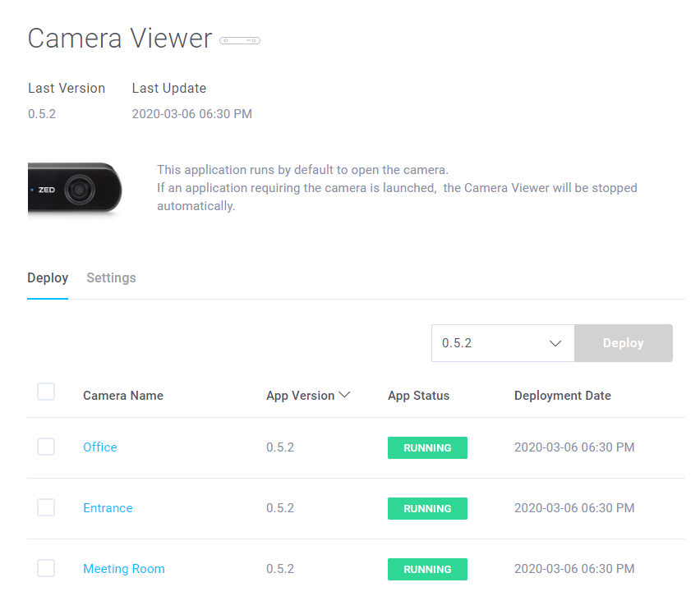Click the Last Update label
Screen dimensions: 700x596
[169, 88]
